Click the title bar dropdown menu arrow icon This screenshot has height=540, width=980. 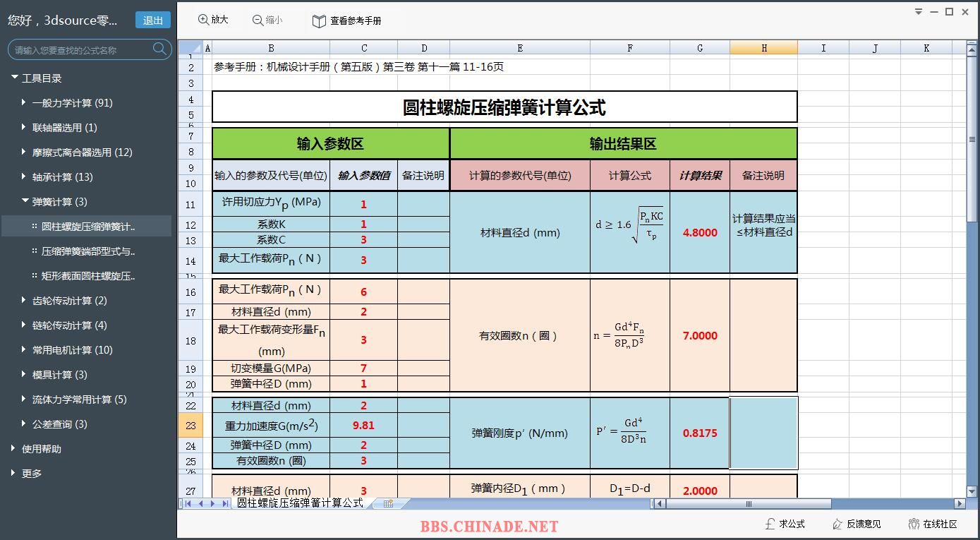point(919,11)
